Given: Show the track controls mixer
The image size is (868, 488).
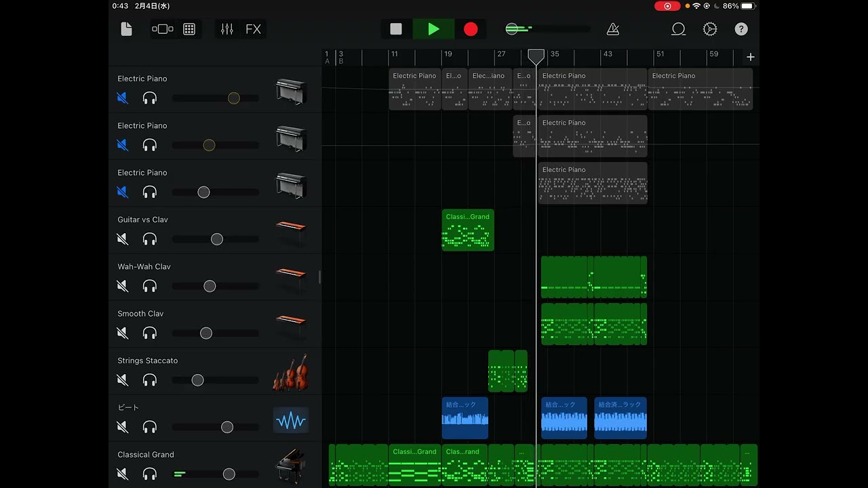Looking at the screenshot, I should pyautogui.click(x=227, y=29).
